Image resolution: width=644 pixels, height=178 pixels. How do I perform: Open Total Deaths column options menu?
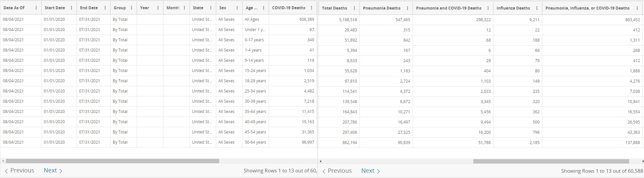354,8
